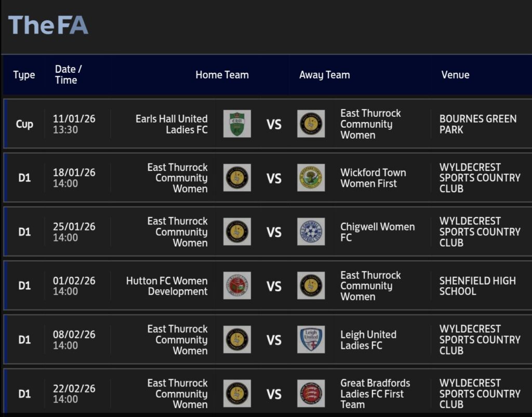The image size is (532, 417).
Task: Click East Thurrock crest in 18/01/26 fixture
Action: pos(237,178)
